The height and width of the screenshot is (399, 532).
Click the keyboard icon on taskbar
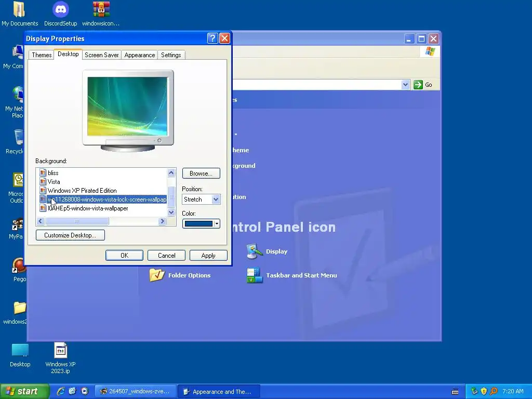point(455,392)
